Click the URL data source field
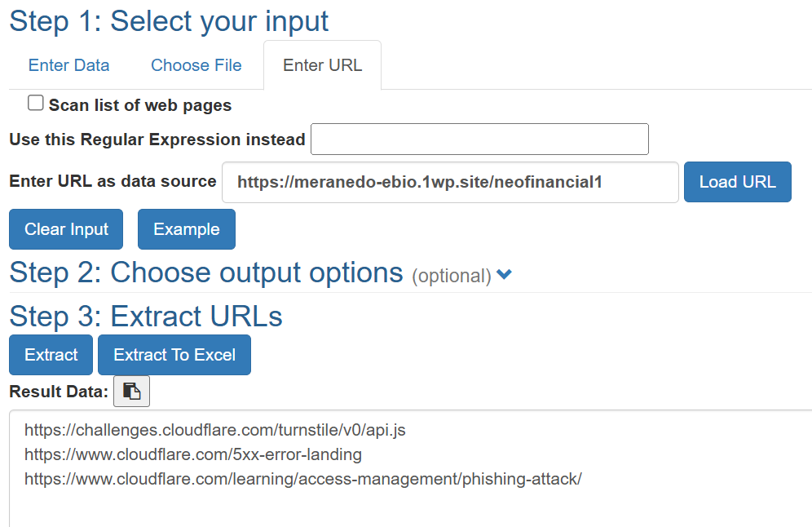Screen dimensions: 812x527 click(450, 182)
